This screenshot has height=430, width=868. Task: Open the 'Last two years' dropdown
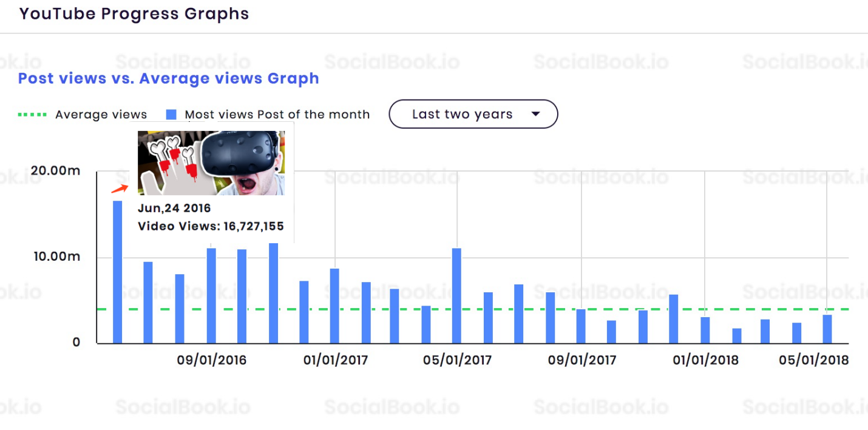pos(473,114)
